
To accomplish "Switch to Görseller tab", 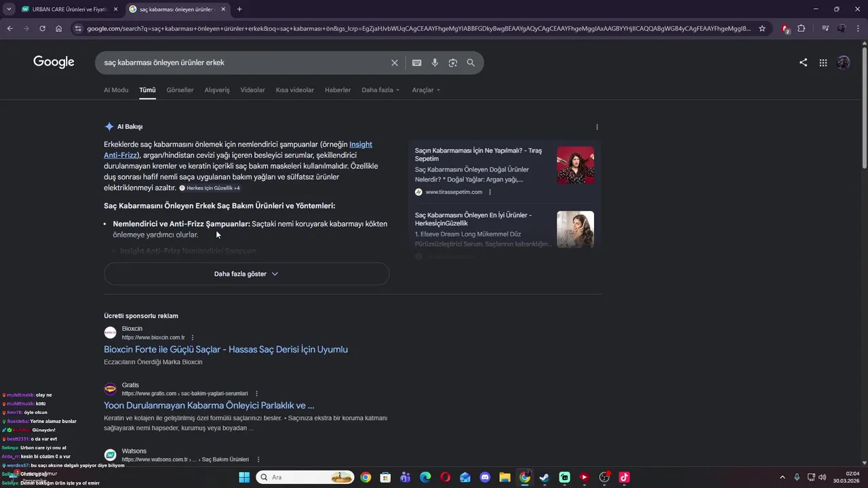I will pos(180,90).
